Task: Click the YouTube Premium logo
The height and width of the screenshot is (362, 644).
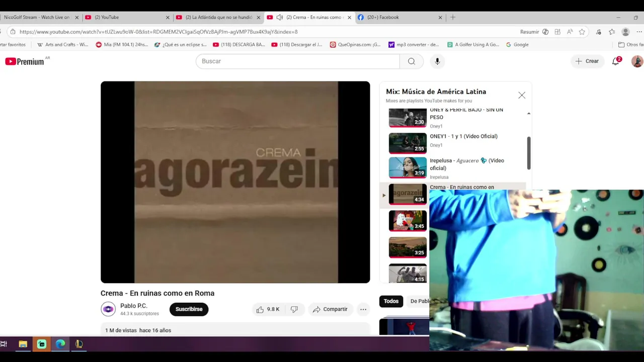Action: 25,61
